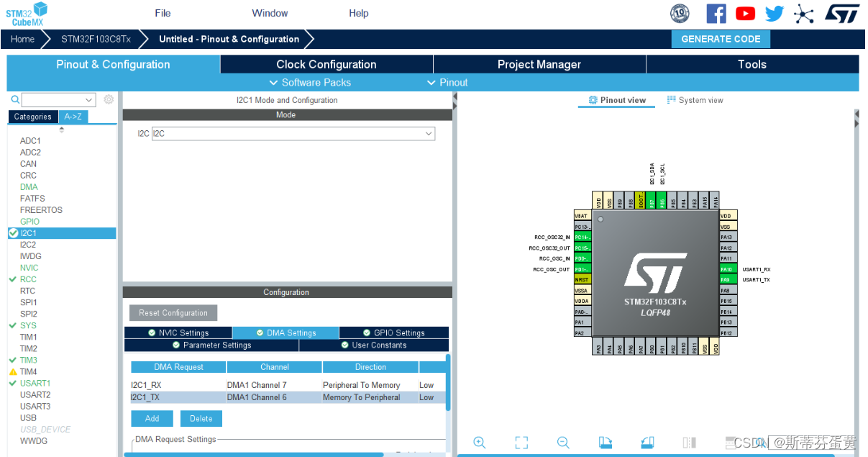Switch to the Clock Configuration tab
Image resolution: width=868 pixels, height=457 pixels.
[326, 64]
